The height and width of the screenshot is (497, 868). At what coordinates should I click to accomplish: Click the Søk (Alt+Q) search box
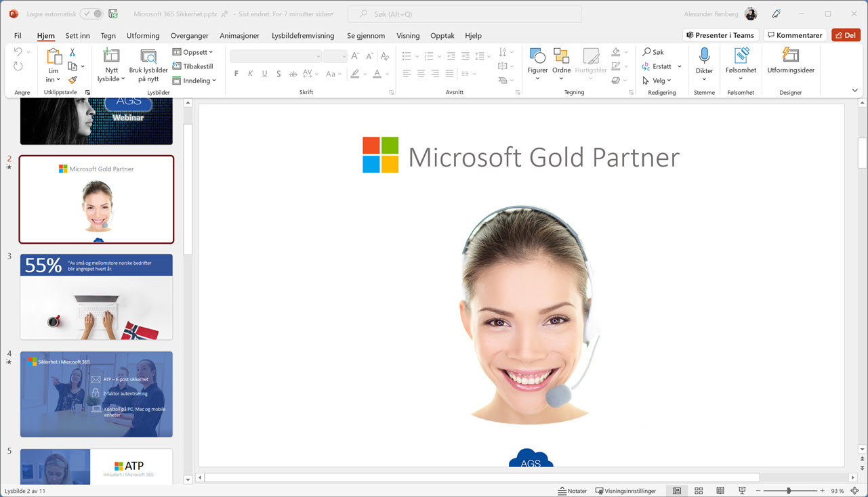464,14
